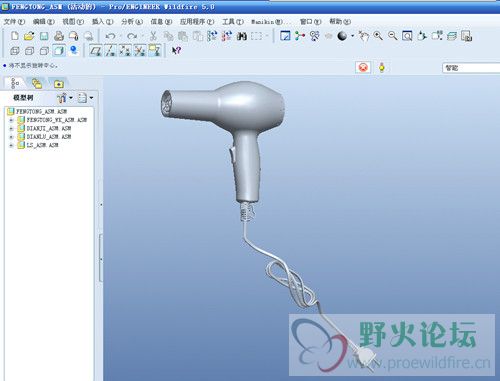
Task: Undo the last action
Action: click(x=110, y=36)
